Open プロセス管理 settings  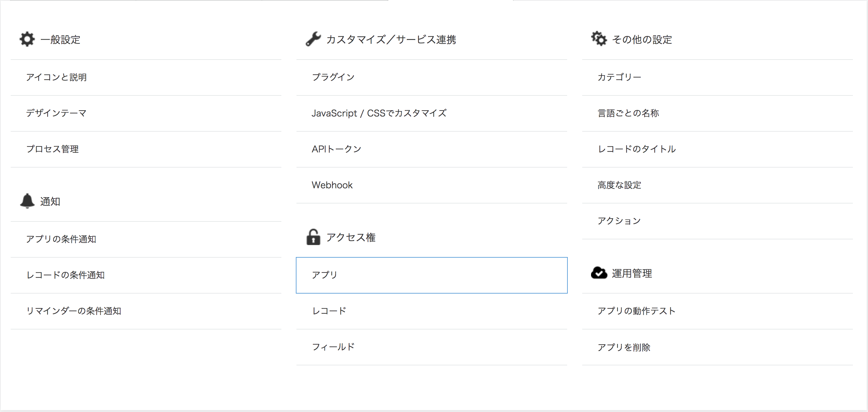(x=146, y=149)
